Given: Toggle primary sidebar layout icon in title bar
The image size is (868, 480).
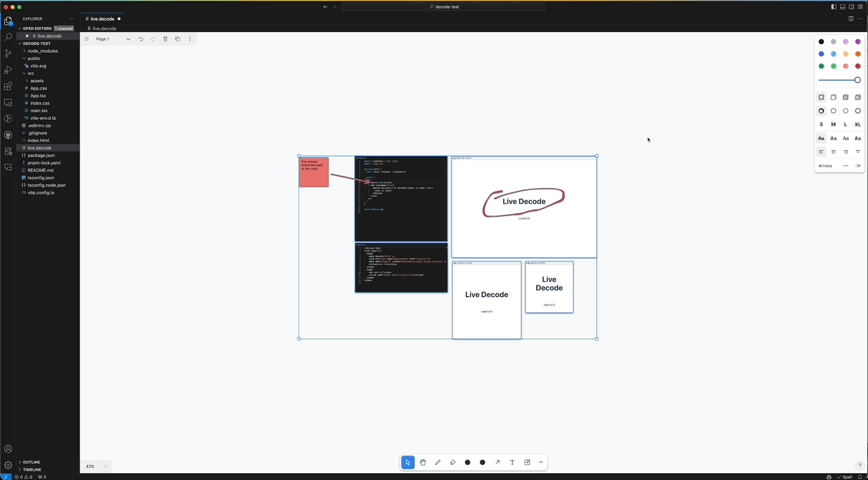Looking at the screenshot, I should [833, 7].
